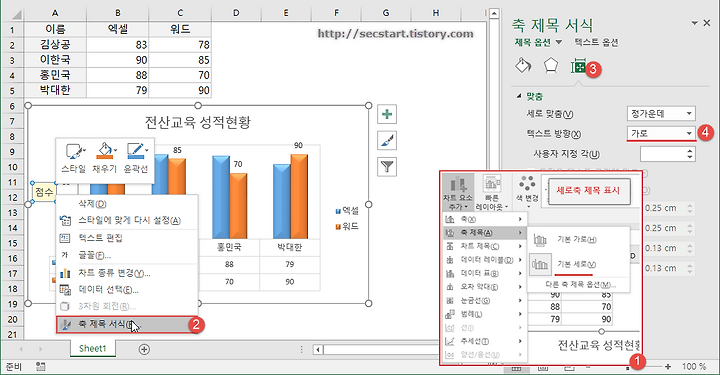The width and height of the screenshot is (720, 375).
Task: Click 색 변경 ribbon button
Action: [527, 192]
